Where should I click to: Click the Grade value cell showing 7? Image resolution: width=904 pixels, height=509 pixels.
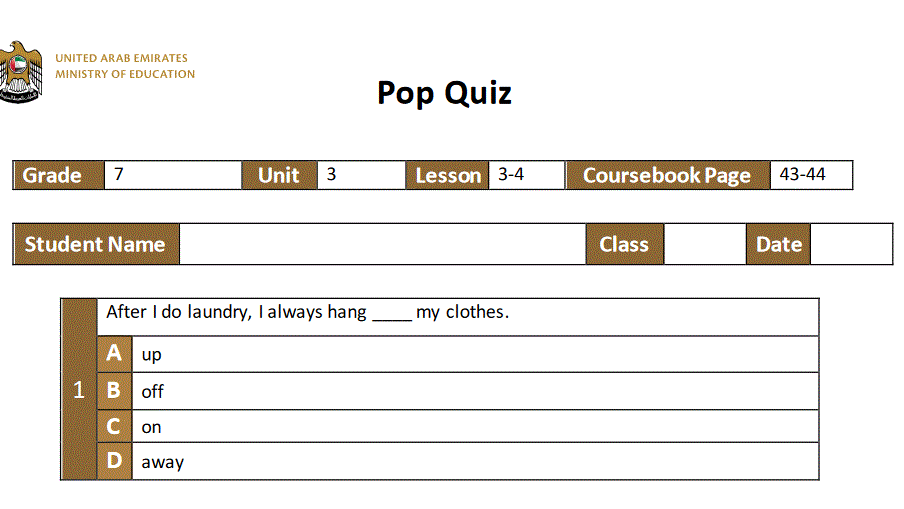172,175
